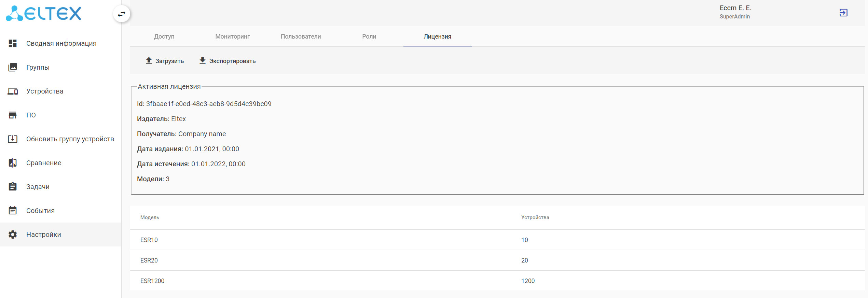The height and width of the screenshot is (298, 868).
Task: Click the Экспортировать export button
Action: [x=228, y=61]
